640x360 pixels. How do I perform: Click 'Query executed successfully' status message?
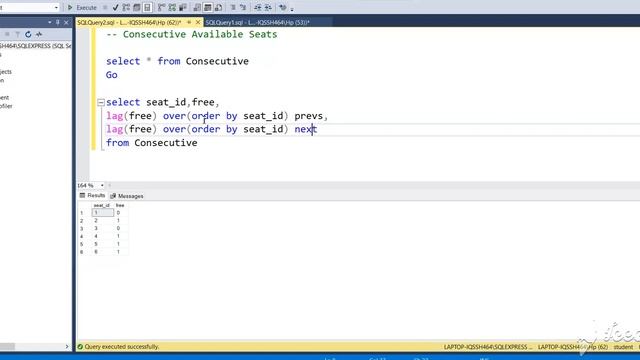(x=122, y=347)
